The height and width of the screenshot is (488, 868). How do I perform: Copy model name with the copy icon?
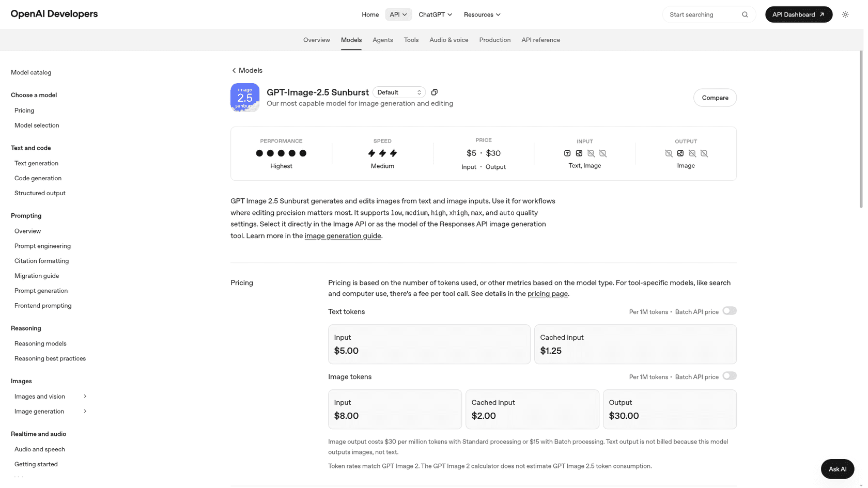coord(435,92)
